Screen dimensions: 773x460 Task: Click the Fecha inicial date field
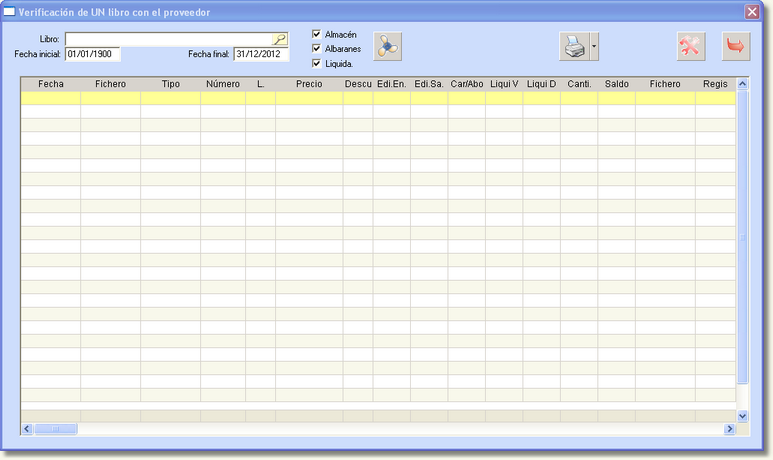pos(92,54)
